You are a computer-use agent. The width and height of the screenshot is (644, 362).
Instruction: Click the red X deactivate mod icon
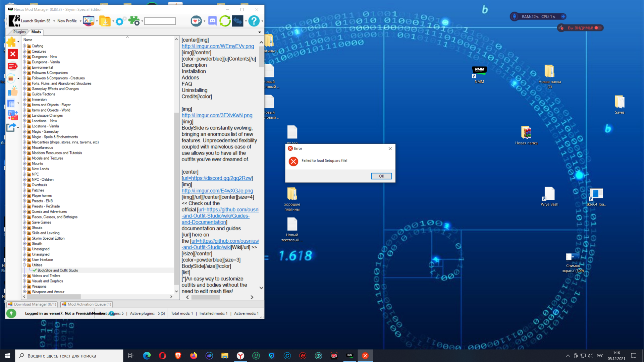point(13,54)
